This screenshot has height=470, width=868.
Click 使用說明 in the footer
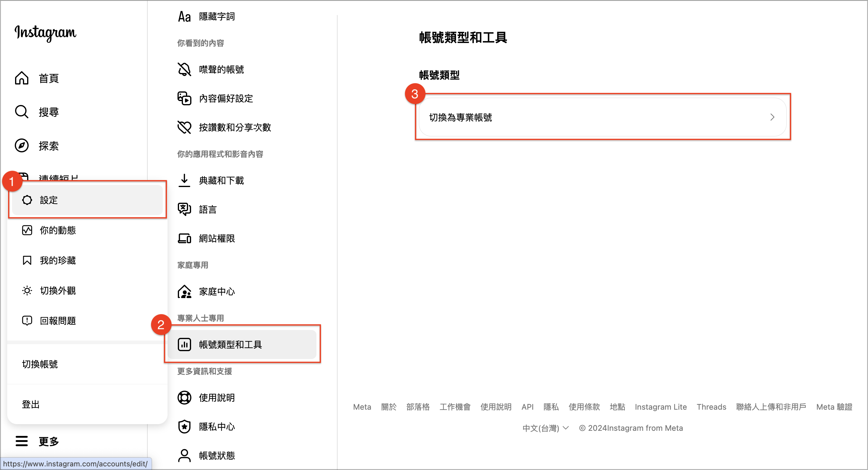tap(496, 407)
